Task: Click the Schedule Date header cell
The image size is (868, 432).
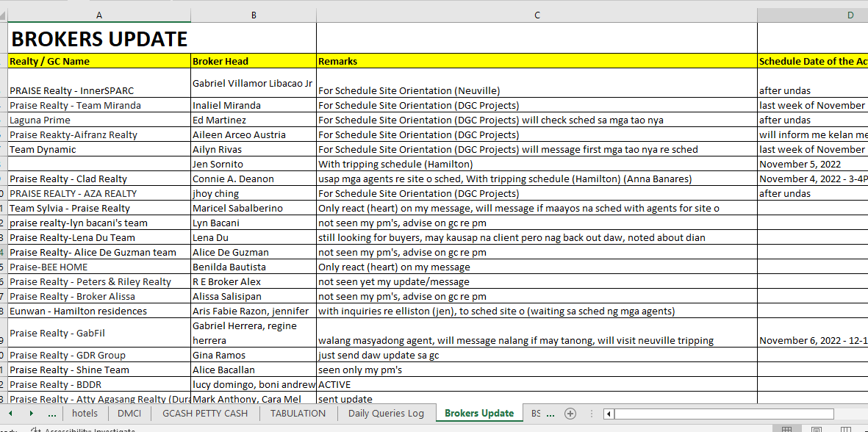Action: (812, 62)
